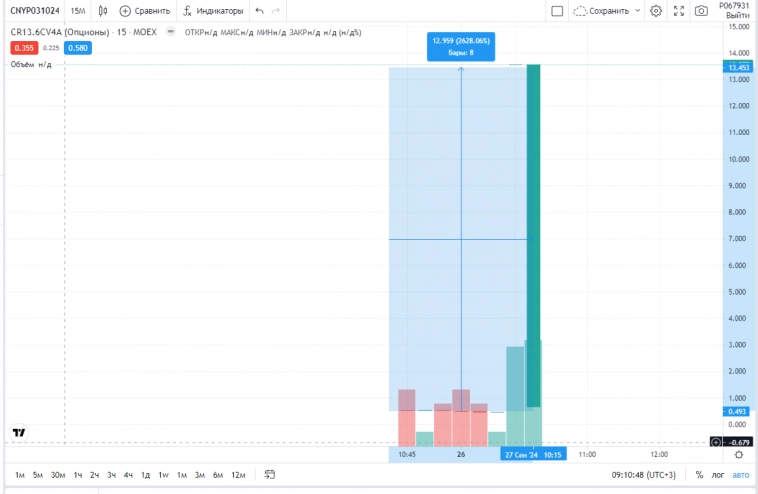Enter fullscreen mode with the expand icon
This screenshot has width=758, height=494.
[679, 11]
